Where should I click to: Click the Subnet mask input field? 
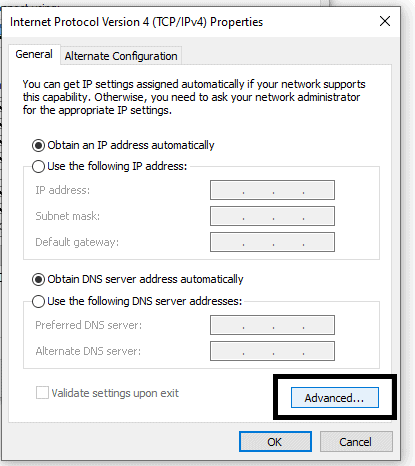pos(272,216)
